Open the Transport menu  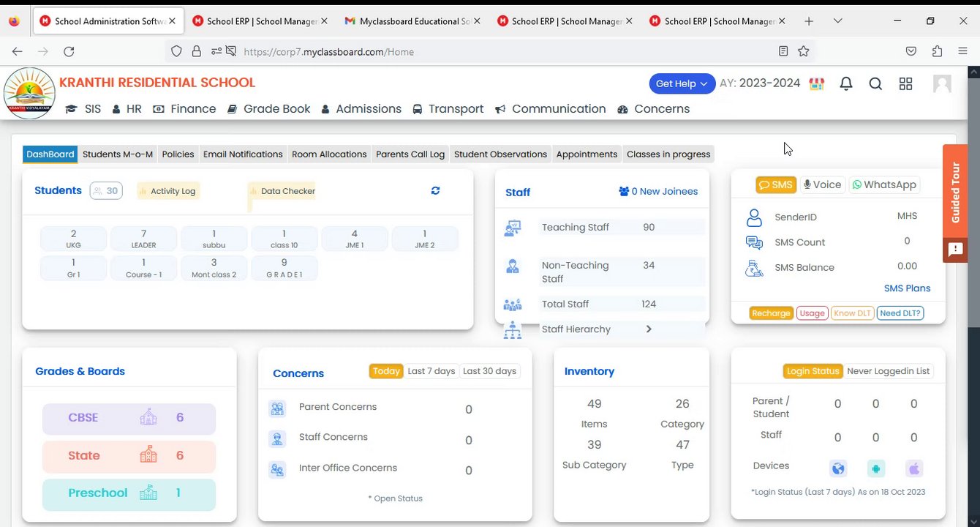pyautogui.click(x=448, y=109)
